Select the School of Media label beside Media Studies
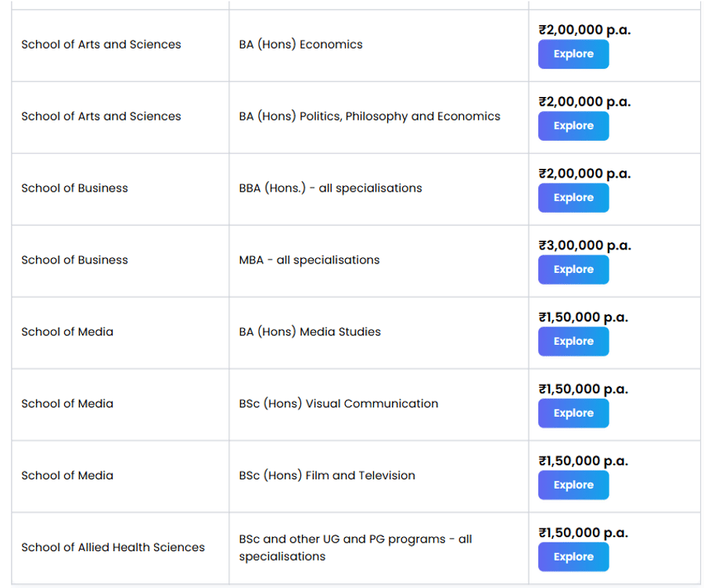The height and width of the screenshot is (588, 704). 67,332
